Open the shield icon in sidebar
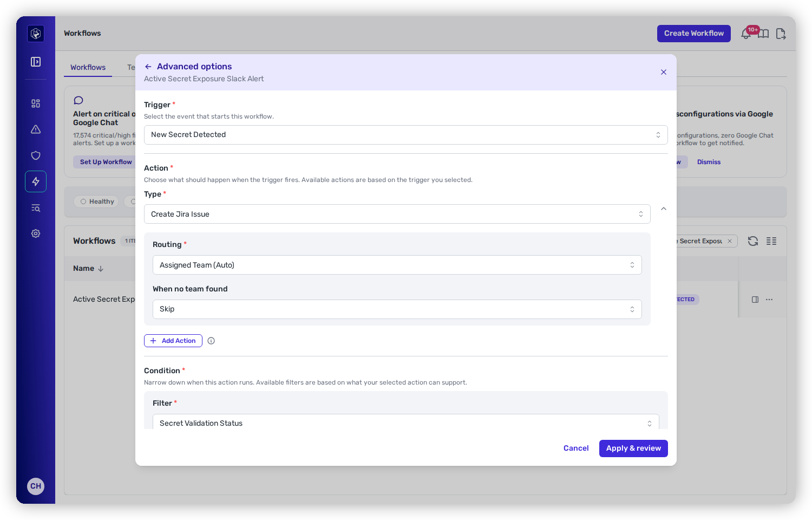This screenshot has height=520, width=812. (x=36, y=155)
